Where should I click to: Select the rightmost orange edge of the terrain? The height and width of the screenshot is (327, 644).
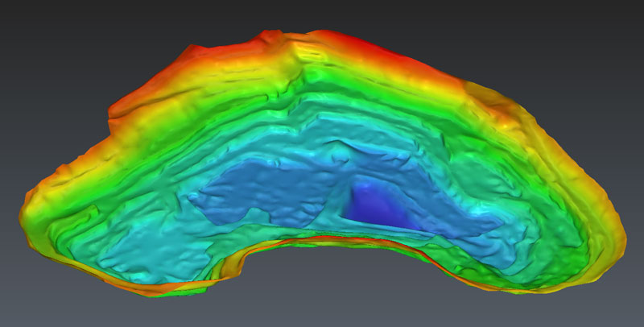(620, 234)
